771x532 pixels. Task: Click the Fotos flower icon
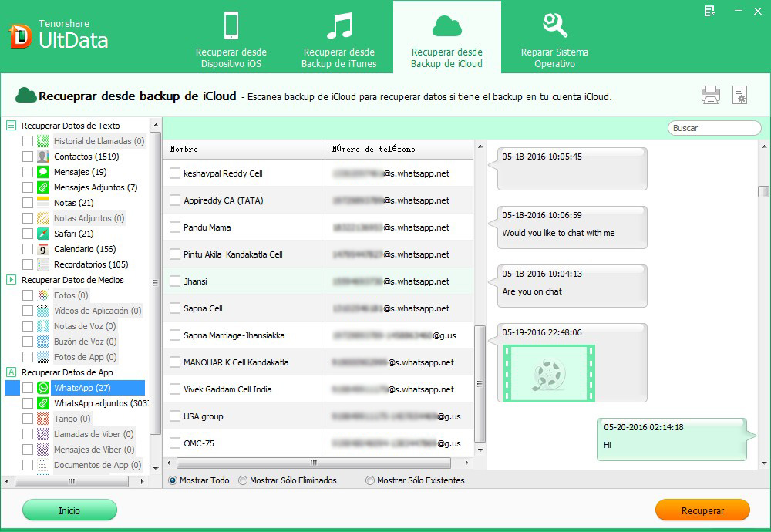tap(43, 295)
